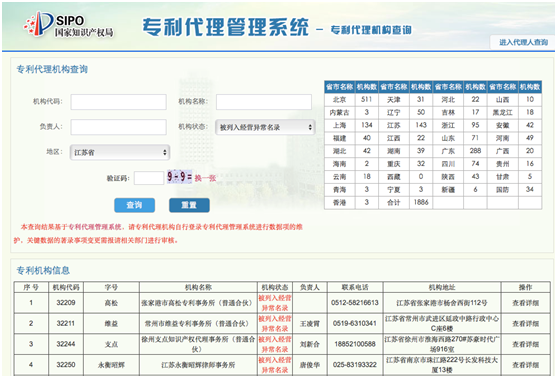Click phone number 0512-58216613

(355, 303)
